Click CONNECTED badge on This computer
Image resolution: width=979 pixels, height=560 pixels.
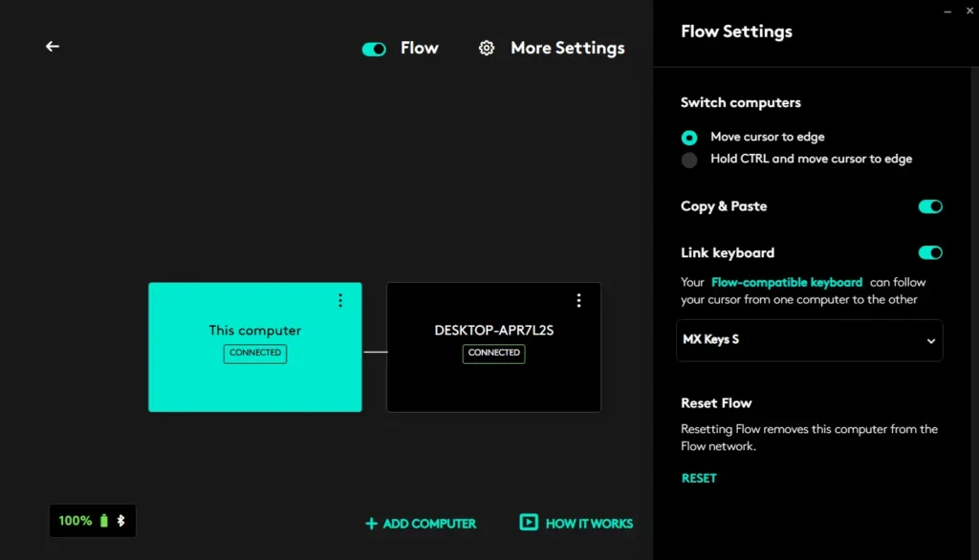point(254,354)
